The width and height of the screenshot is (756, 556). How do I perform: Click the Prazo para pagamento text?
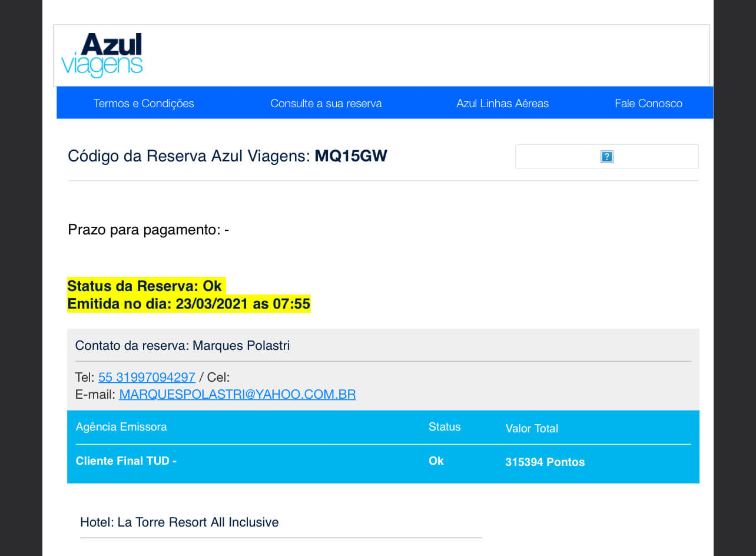coord(148,230)
